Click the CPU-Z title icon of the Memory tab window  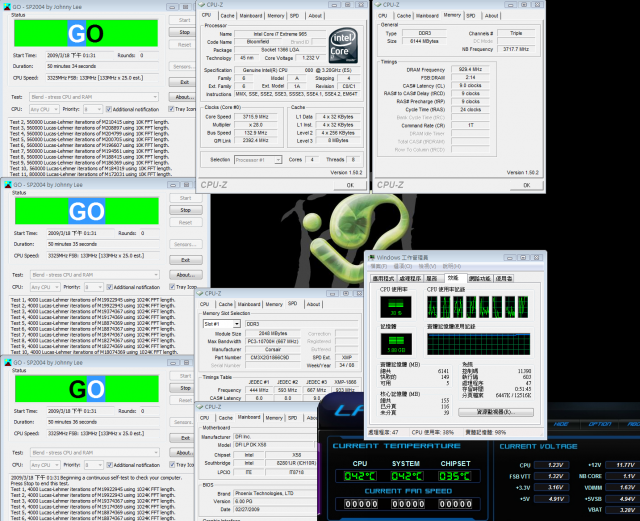(x=378, y=4)
